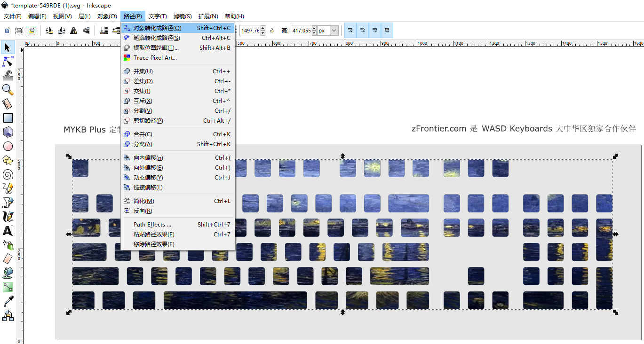
Task: Toggle scale stroke width button
Action: 350,31
